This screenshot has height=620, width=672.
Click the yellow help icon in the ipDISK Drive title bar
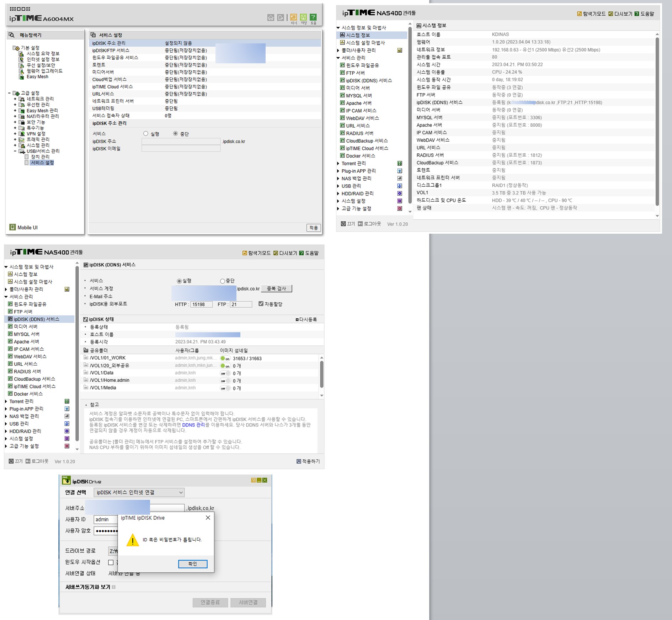point(254,480)
